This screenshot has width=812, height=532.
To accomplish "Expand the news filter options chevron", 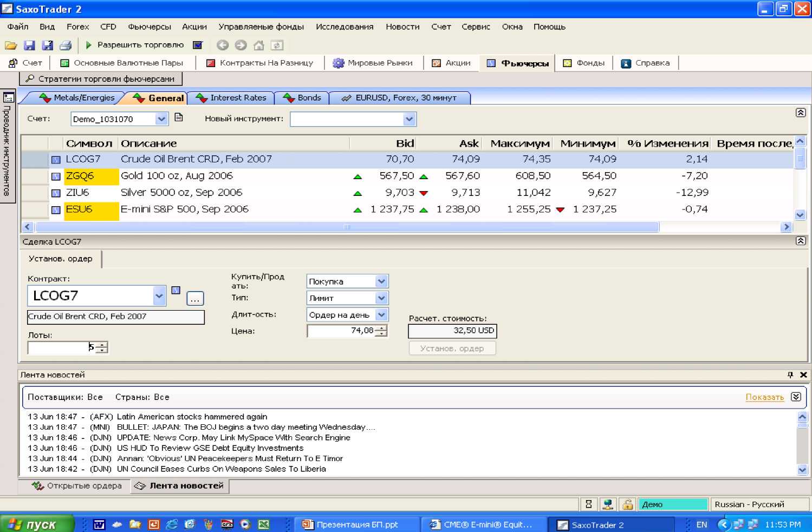I will [796, 397].
